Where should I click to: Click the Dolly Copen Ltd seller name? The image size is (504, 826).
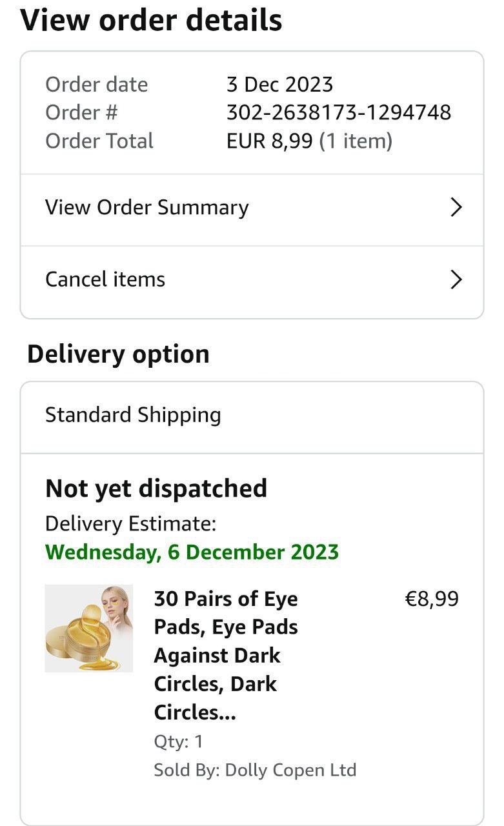pyautogui.click(x=290, y=770)
